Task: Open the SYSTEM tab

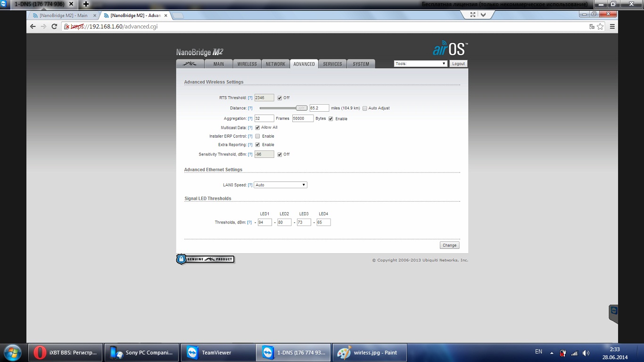Action: [361, 64]
